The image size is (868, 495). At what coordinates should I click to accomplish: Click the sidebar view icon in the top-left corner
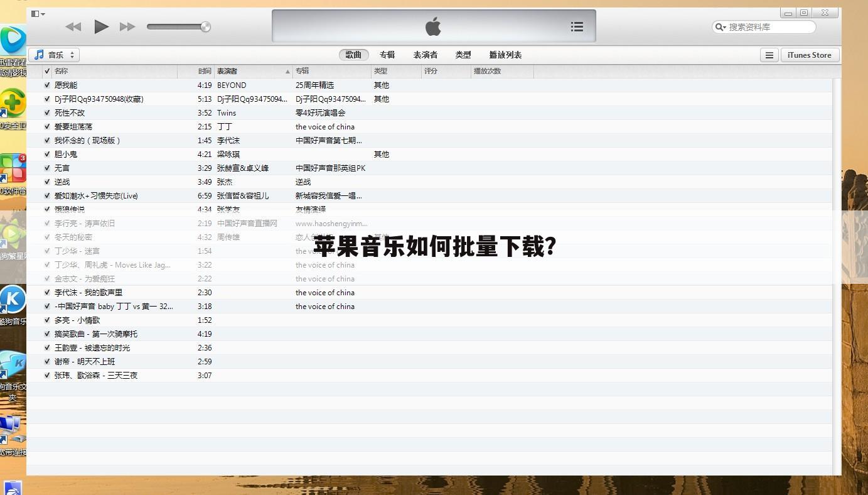pos(35,13)
